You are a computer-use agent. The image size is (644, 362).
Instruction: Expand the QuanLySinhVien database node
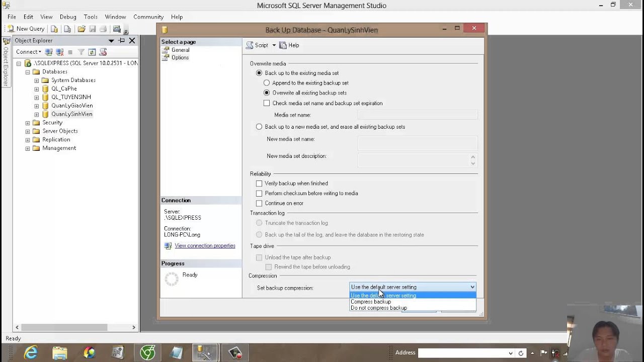pos(36,114)
